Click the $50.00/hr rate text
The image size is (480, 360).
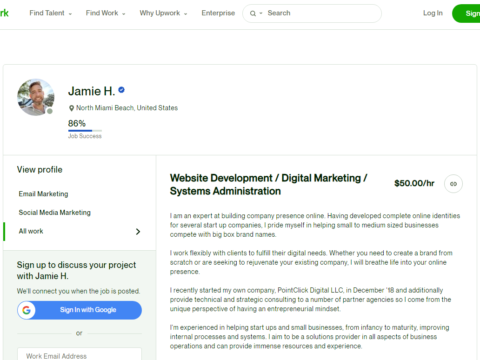pyautogui.click(x=414, y=183)
